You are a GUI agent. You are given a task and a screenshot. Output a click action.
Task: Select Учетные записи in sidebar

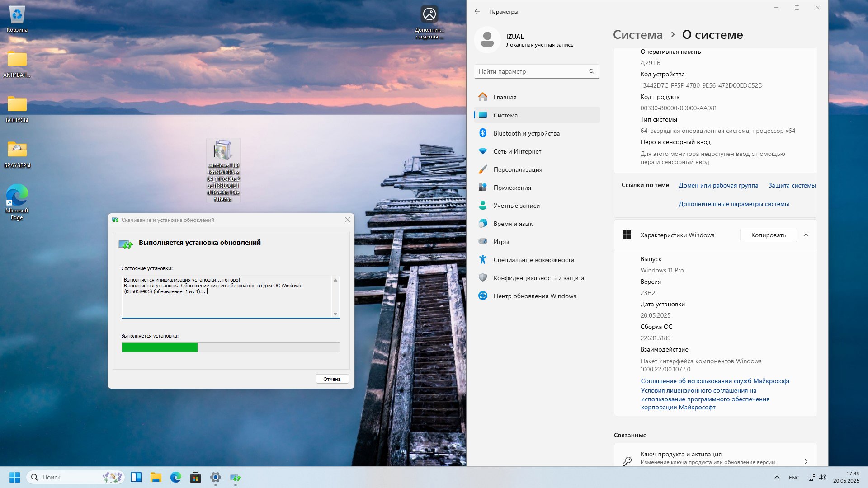pos(516,206)
